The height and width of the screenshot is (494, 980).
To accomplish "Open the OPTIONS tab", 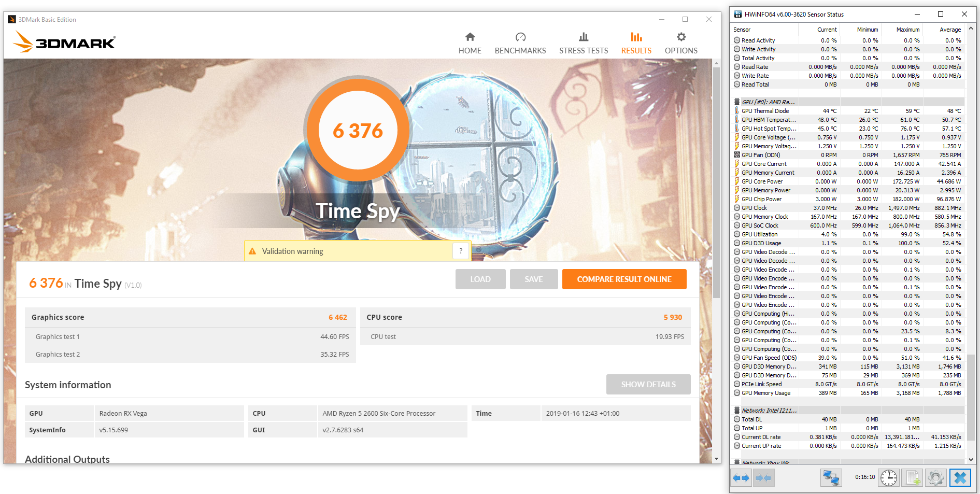I will tap(681, 44).
